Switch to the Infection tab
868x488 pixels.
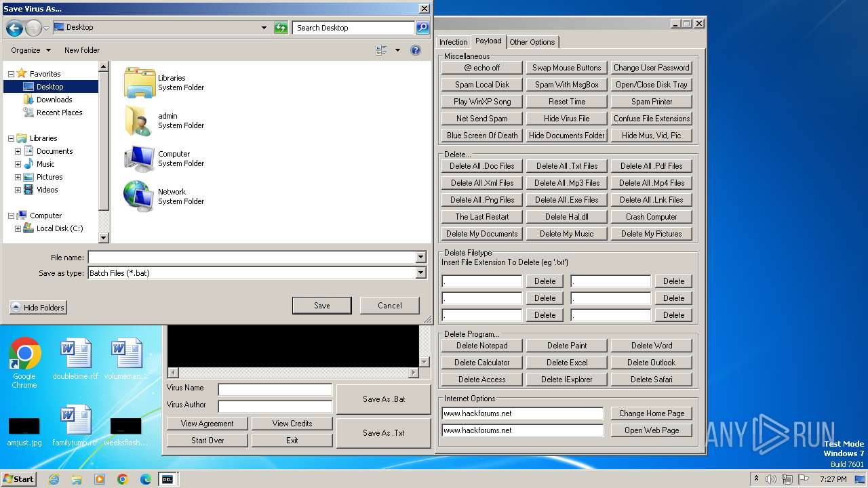point(453,42)
